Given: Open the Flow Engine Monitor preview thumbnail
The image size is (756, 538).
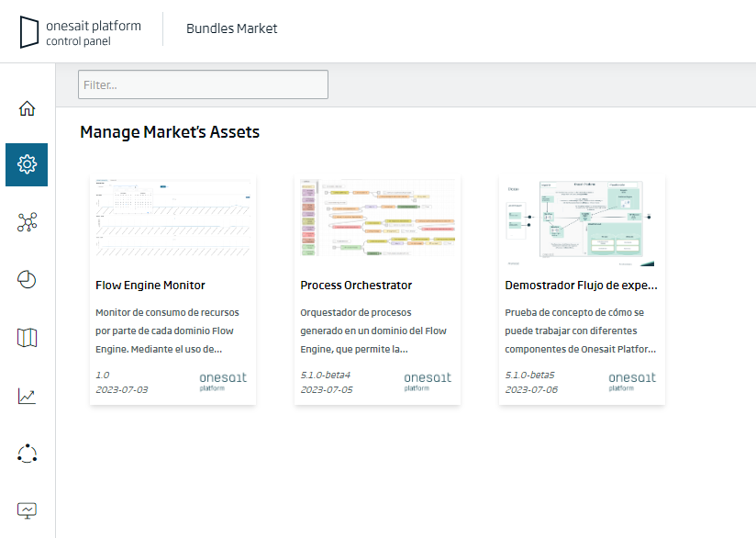Looking at the screenshot, I should [x=173, y=219].
